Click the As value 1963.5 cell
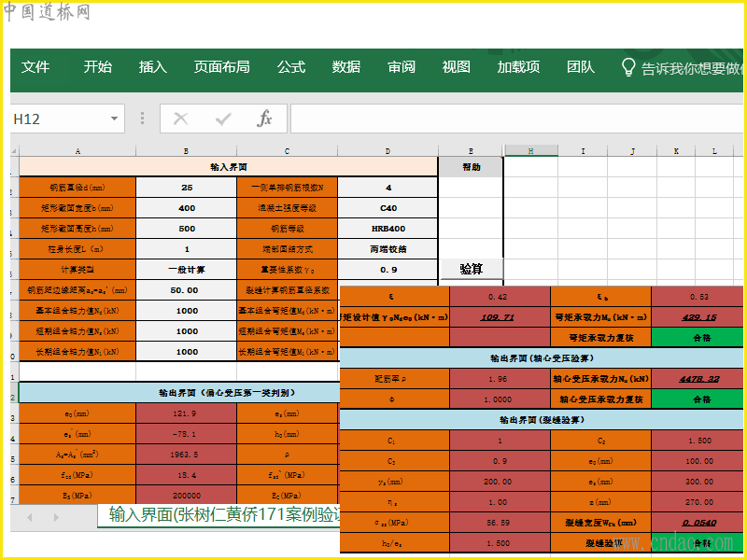The width and height of the screenshot is (747, 560). [x=186, y=455]
